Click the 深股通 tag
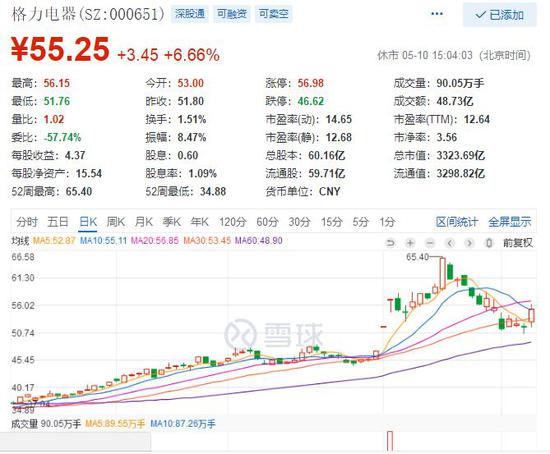Screen dimensions: 550x454 tap(190, 14)
